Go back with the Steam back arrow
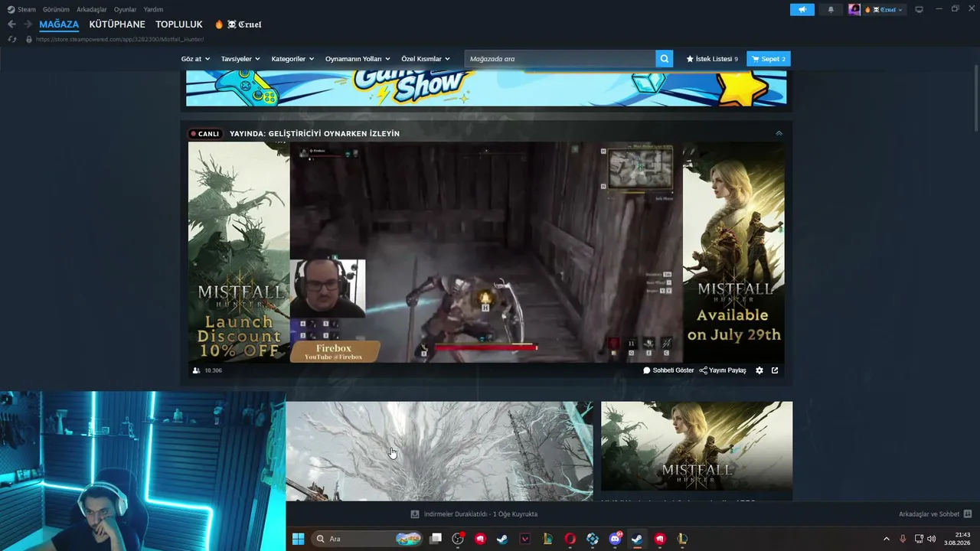980x551 pixels. [x=11, y=24]
